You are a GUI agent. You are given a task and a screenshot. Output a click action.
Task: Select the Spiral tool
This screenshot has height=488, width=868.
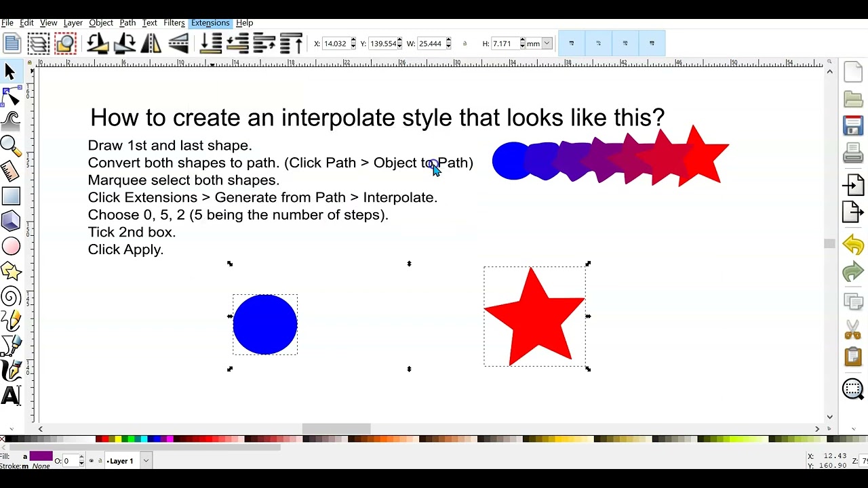point(11,296)
